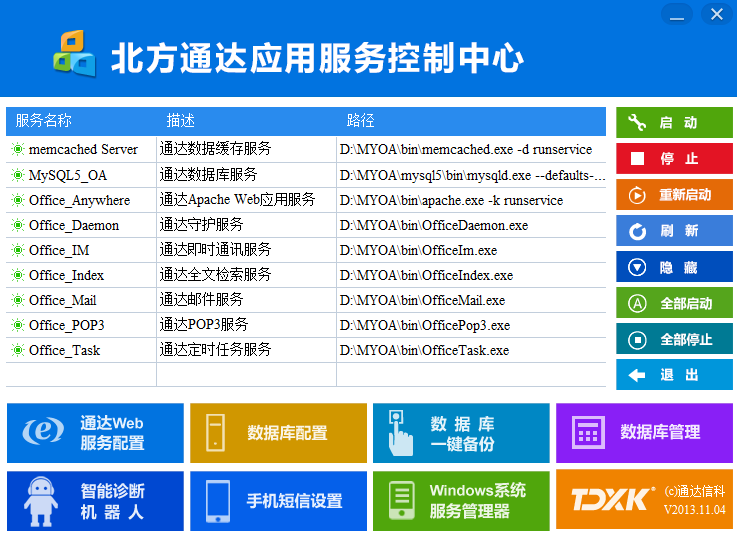This screenshot has width=737, height=534.
Task: Open 手机短信设置 tile
Action: point(278,501)
